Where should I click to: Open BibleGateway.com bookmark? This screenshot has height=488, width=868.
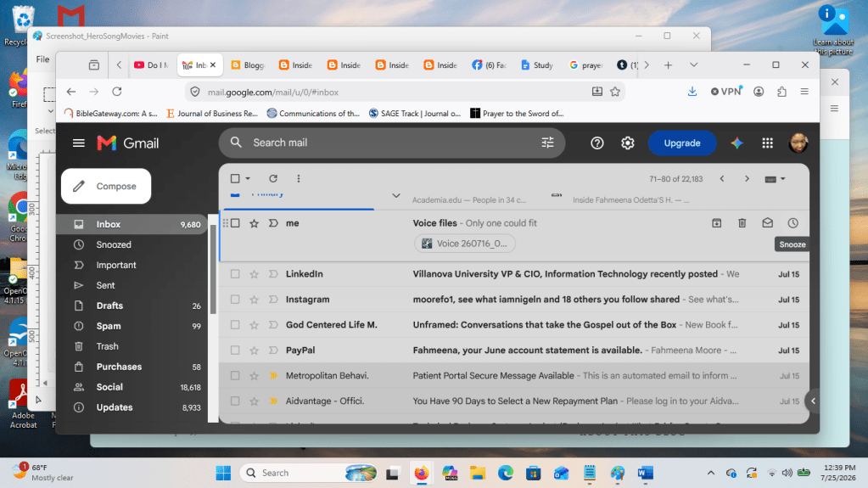pos(111,114)
